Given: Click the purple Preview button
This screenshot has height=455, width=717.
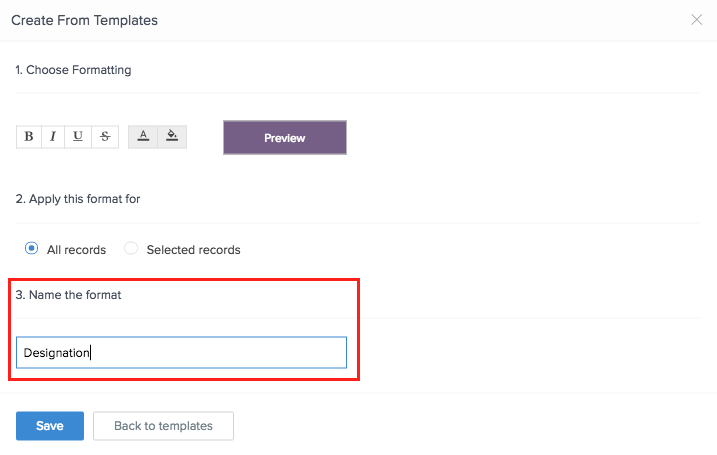Looking at the screenshot, I should pyautogui.click(x=285, y=138).
